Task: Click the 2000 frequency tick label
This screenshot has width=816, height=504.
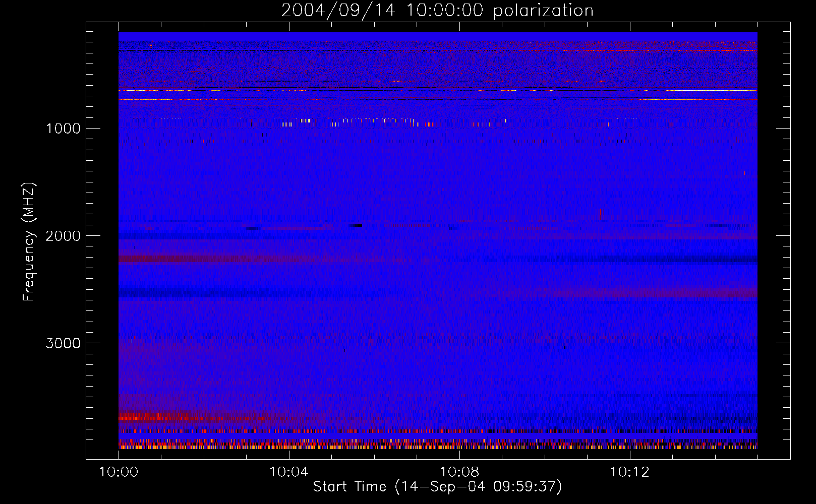Action: (x=63, y=236)
